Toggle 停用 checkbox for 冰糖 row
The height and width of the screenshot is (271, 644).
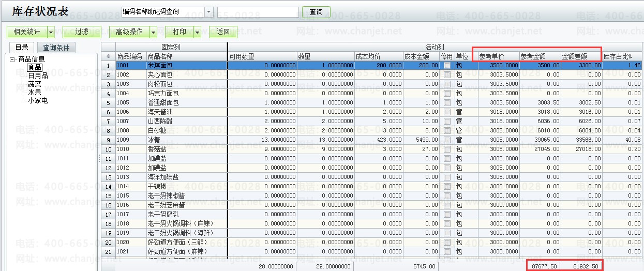coord(447,140)
